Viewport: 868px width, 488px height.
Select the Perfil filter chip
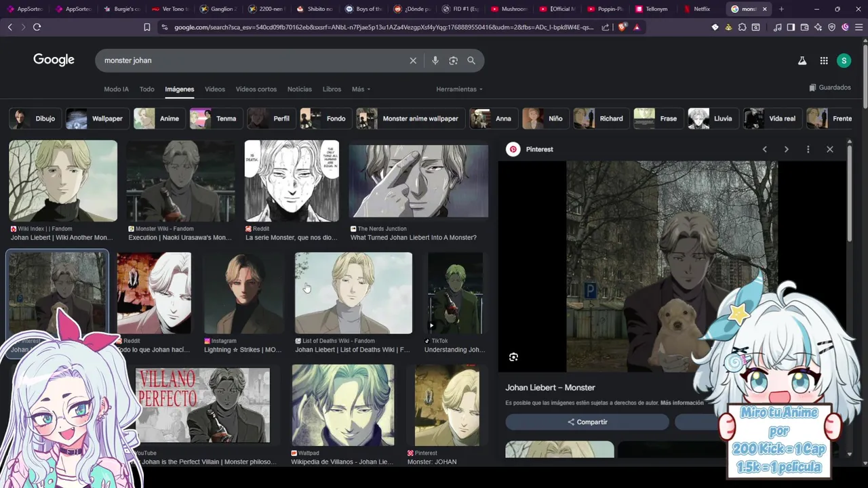coord(272,119)
